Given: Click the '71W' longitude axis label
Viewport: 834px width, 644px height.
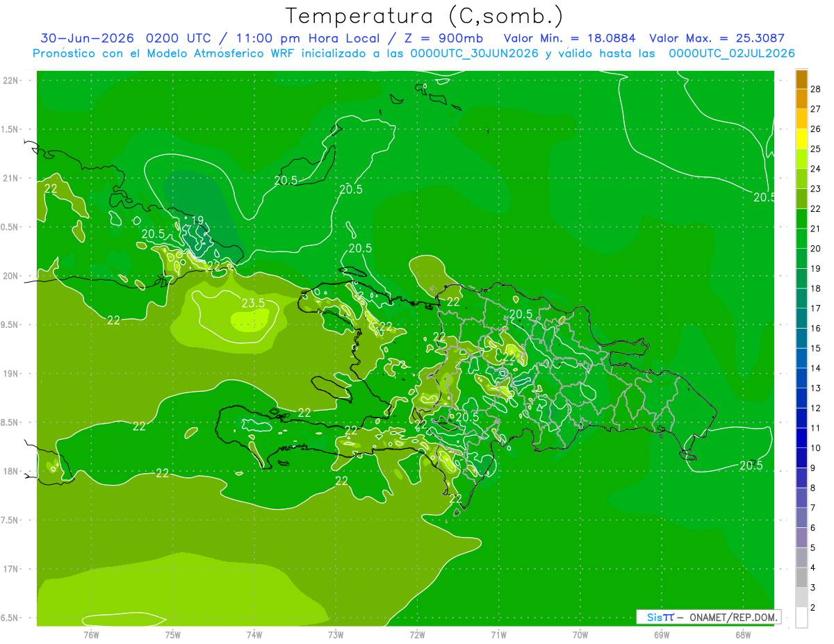Looking at the screenshot, I should pos(498,634).
